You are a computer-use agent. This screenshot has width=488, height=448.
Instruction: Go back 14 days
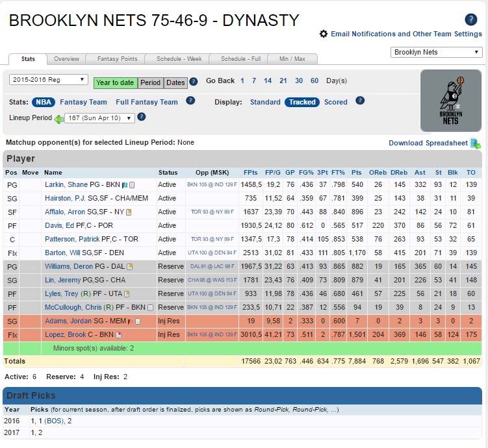(x=268, y=81)
